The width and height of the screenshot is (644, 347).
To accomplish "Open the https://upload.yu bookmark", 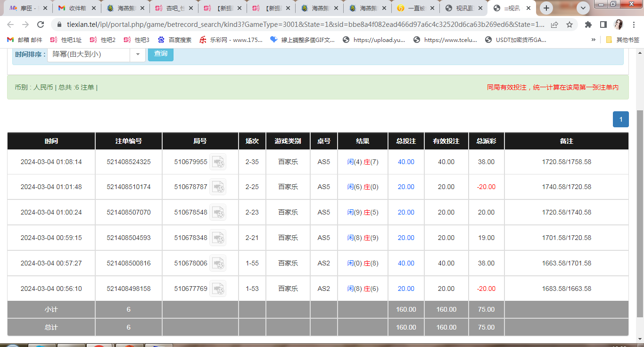I will point(374,40).
